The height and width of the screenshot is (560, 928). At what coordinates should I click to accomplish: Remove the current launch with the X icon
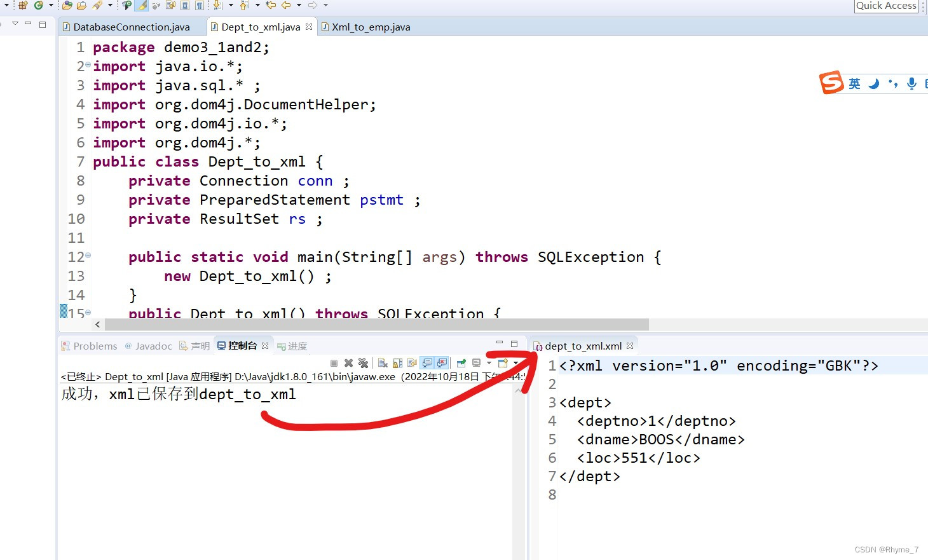348,363
